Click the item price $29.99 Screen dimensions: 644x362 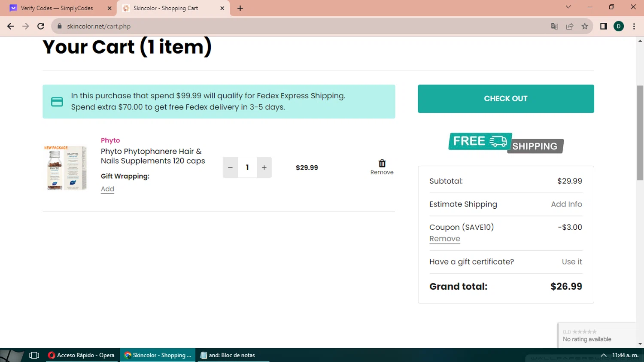point(307,167)
